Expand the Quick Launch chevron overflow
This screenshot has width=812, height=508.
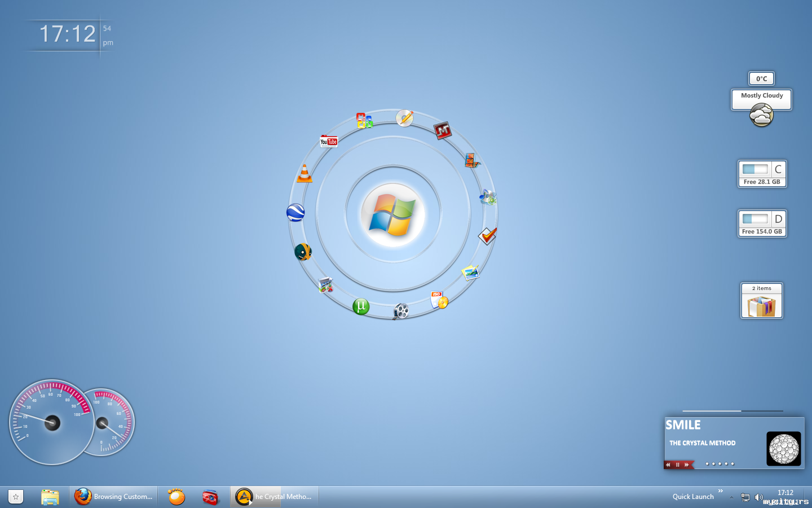[x=721, y=491]
